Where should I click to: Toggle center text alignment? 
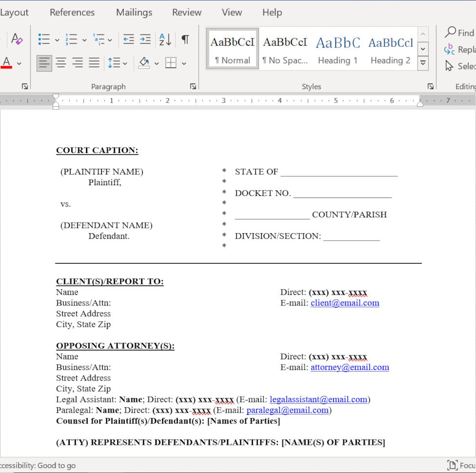61,63
